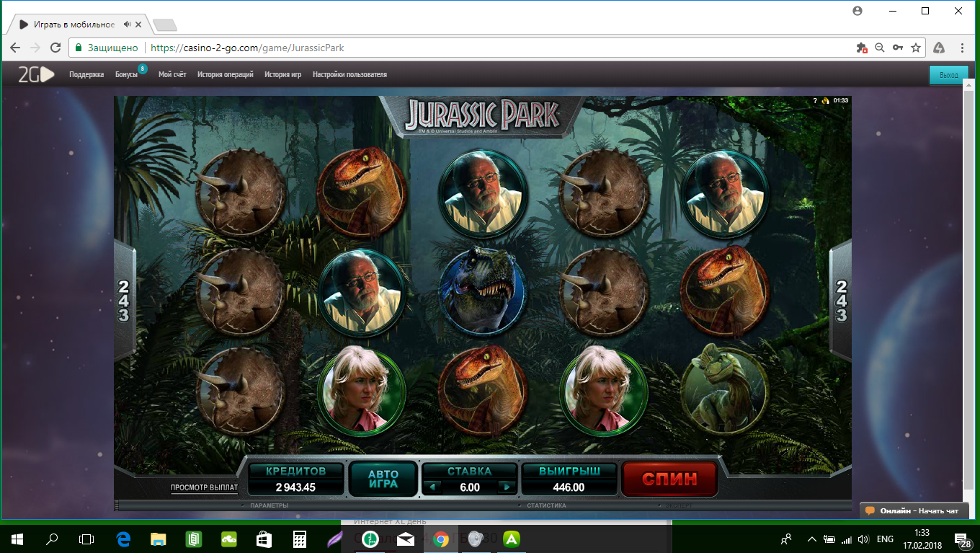Screen dimensions: 980x553
Task: Decrease the bet with left arrow
Action: (x=432, y=487)
